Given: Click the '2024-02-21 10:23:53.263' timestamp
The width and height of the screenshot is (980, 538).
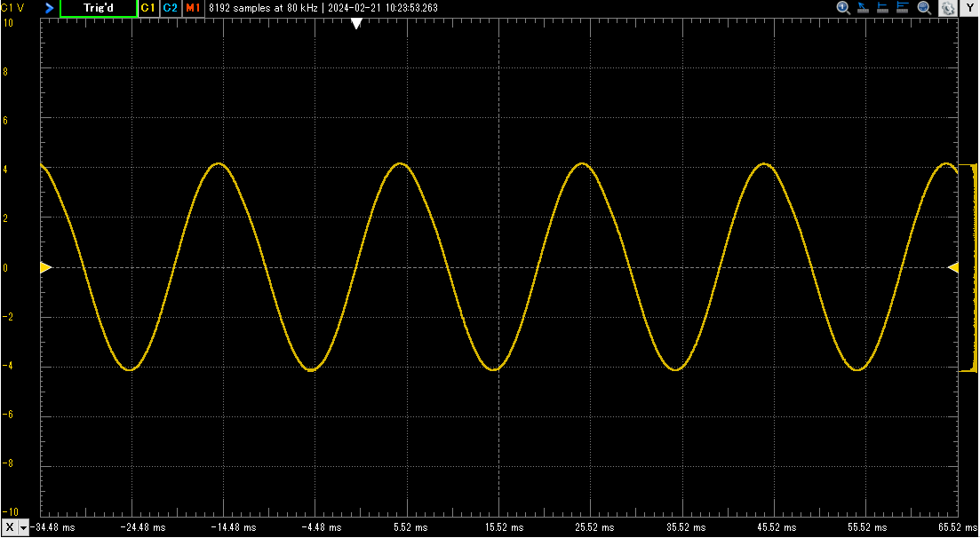Looking at the screenshot, I should pyautogui.click(x=381, y=8).
